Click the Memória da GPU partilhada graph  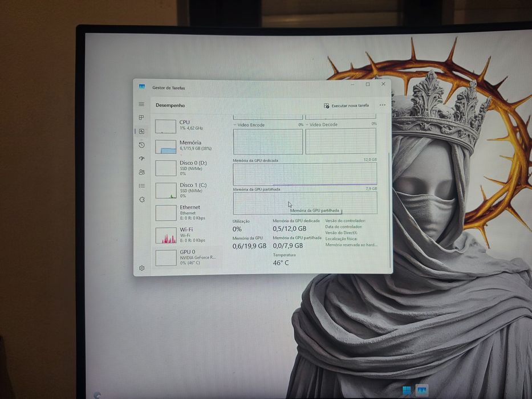click(304, 203)
